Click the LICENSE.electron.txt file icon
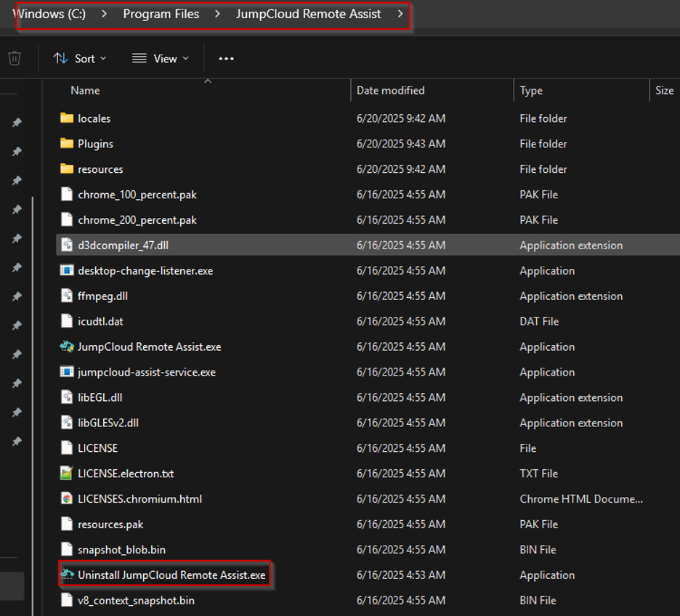Viewport: 680px width, 616px height. [x=67, y=474]
